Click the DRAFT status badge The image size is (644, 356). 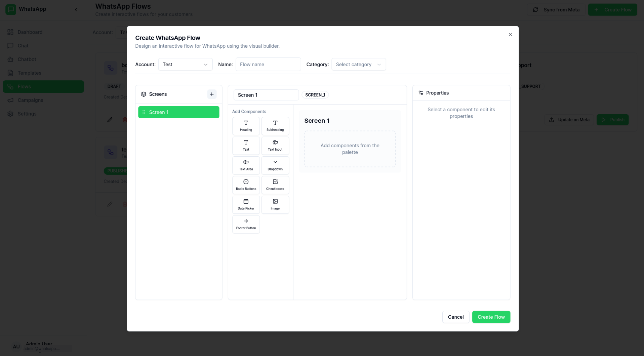[x=114, y=86]
